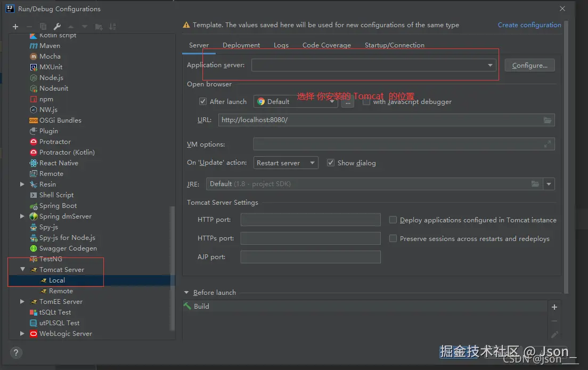Open the JRE dropdown arrow
Viewport: 588px width, 370px height.
549,184
